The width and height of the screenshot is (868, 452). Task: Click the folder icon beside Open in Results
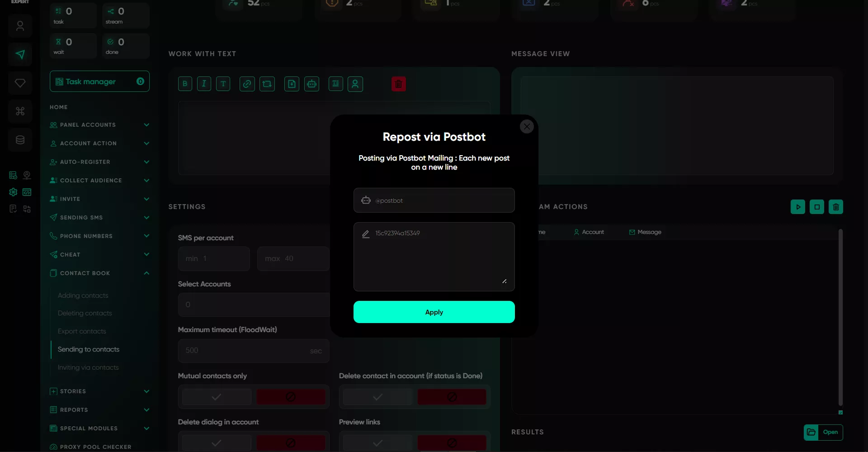tap(811, 432)
